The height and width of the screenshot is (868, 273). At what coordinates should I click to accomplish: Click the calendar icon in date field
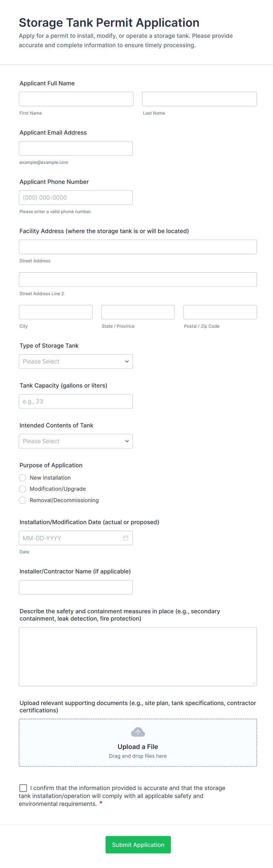coord(126,538)
